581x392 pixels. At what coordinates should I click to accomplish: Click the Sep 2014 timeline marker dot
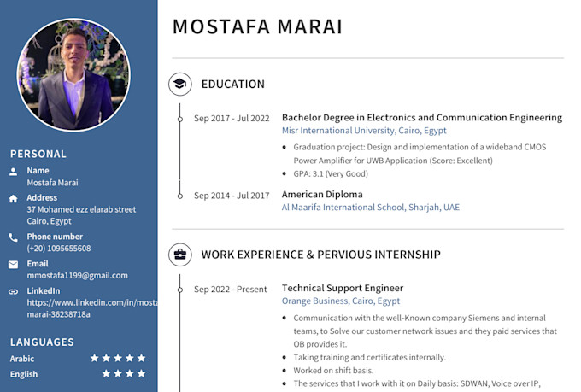(x=180, y=196)
